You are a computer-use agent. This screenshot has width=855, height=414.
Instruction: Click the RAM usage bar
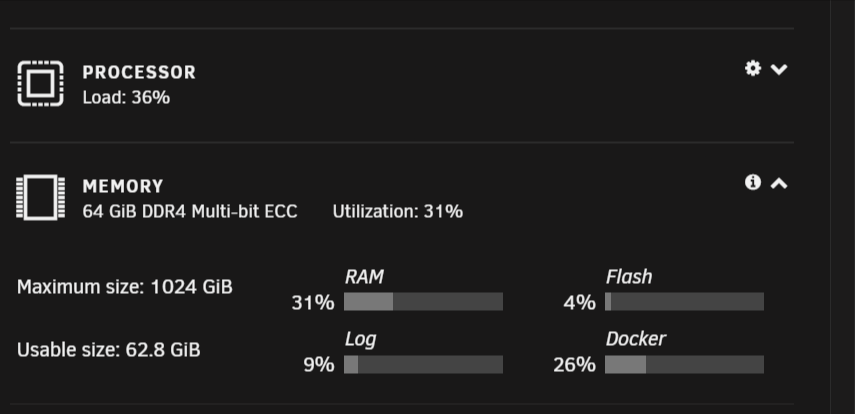point(423,302)
